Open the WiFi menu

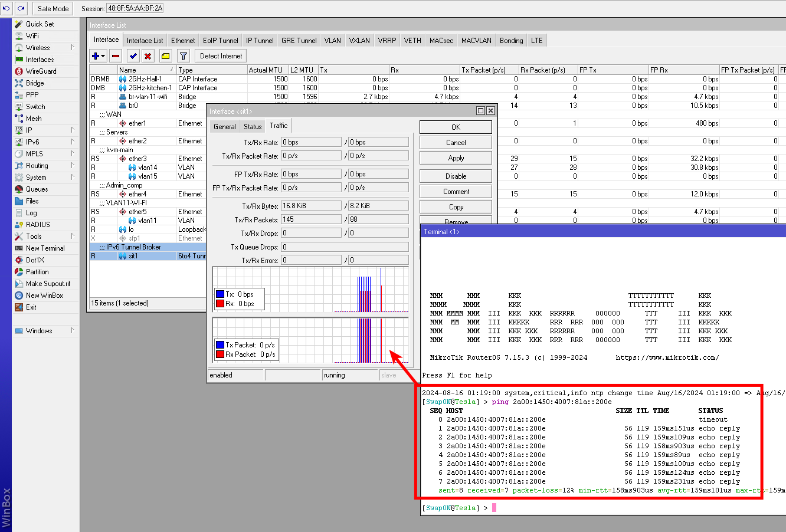click(x=32, y=36)
